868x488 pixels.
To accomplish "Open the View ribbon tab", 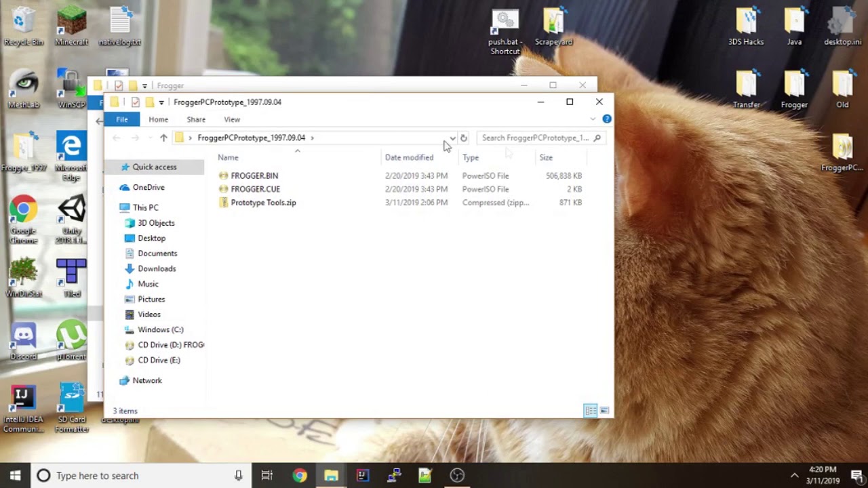I will (232, 119).
